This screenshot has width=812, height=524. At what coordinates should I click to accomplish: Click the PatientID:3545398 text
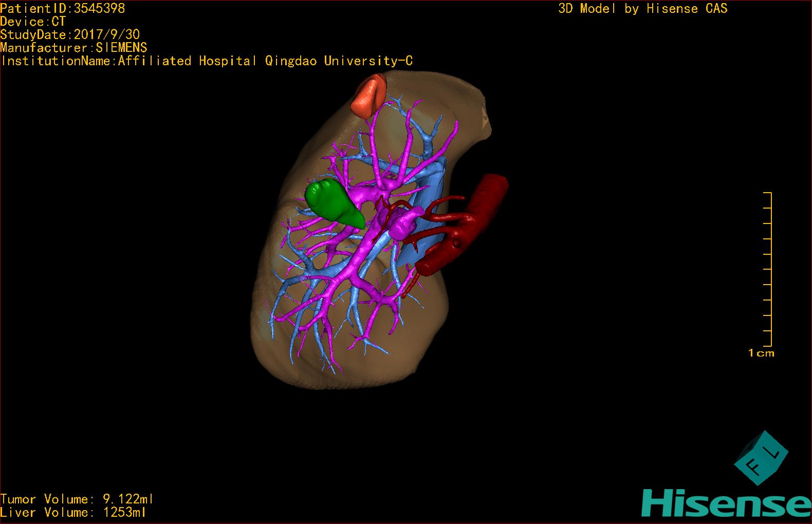point(63,8)
